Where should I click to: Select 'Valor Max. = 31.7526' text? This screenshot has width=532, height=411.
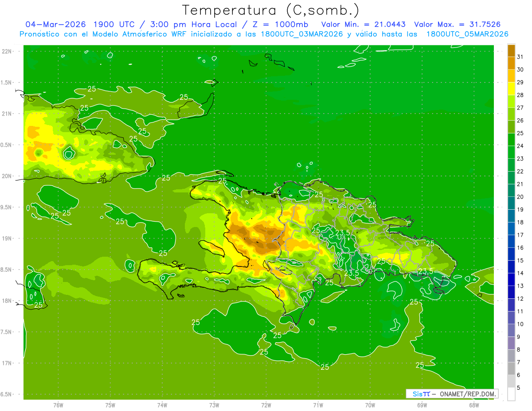(x=457, y=24)
